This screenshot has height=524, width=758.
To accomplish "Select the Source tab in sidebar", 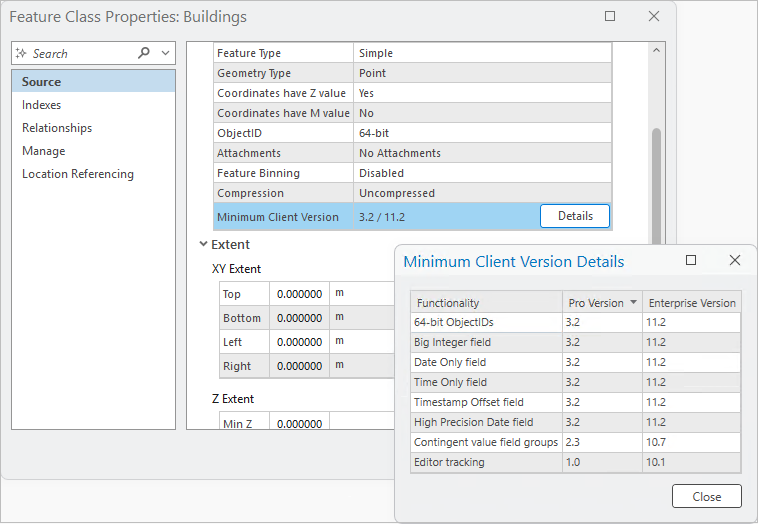I will coord(93,82).
